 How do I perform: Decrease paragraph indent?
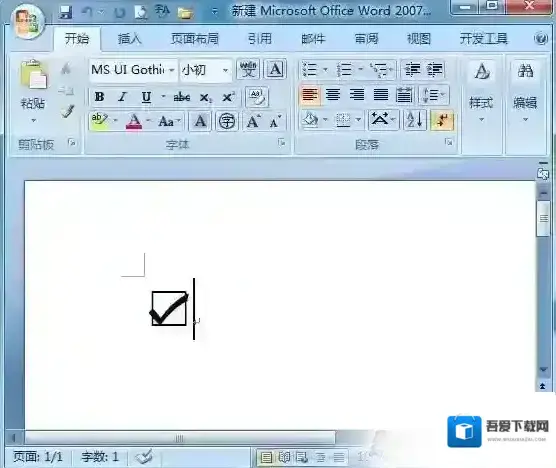click(412, 69)
